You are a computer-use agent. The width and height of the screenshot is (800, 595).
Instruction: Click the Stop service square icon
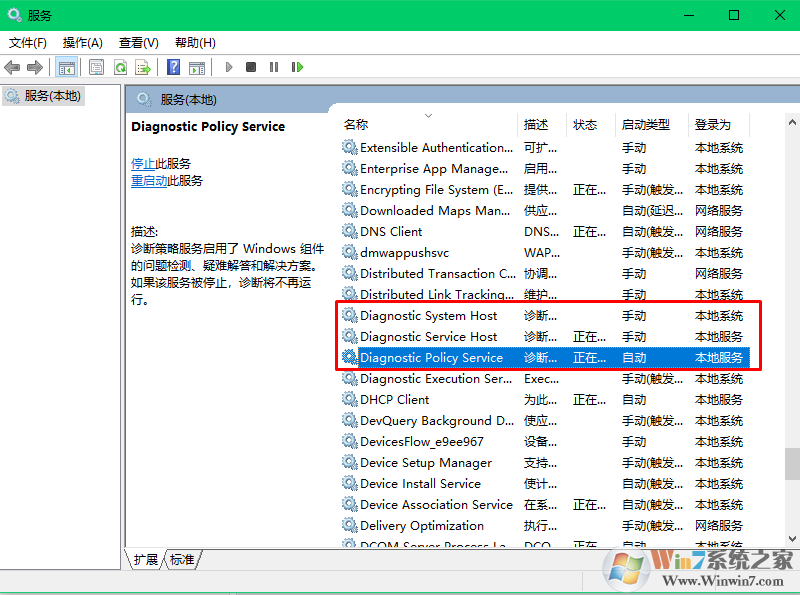[251, 67]
